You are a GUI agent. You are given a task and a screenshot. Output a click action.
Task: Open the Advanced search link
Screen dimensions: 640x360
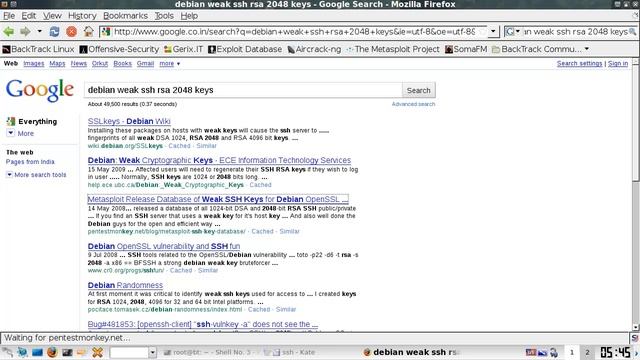(x=413, y=104)
